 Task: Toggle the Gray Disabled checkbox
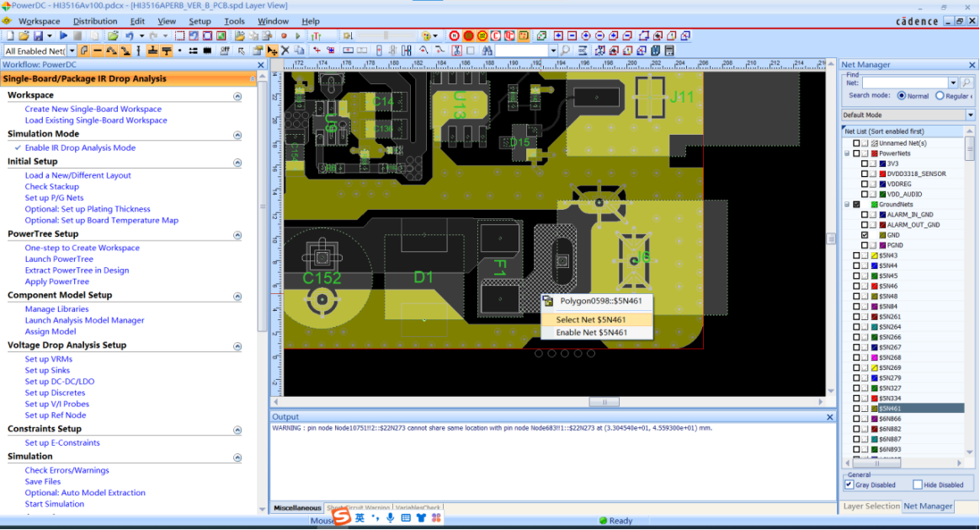(x=849, y=484)
